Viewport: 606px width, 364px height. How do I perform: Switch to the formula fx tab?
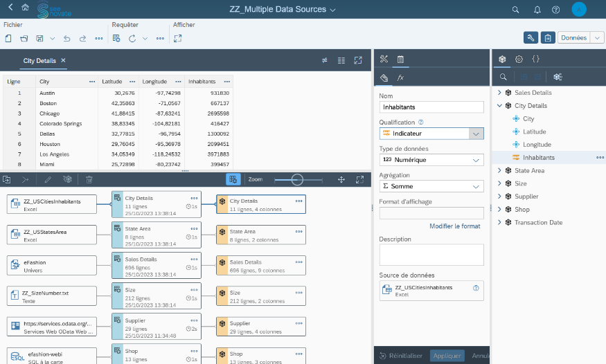(400, 78)
